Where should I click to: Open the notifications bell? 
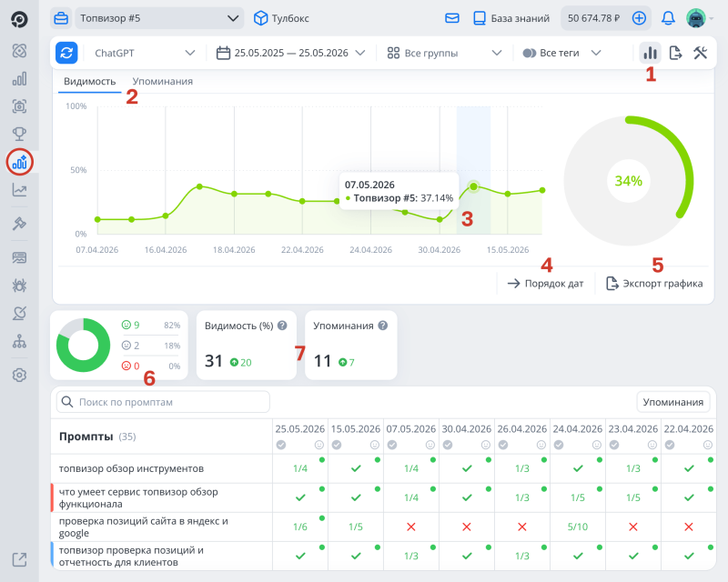pos(668,18)
